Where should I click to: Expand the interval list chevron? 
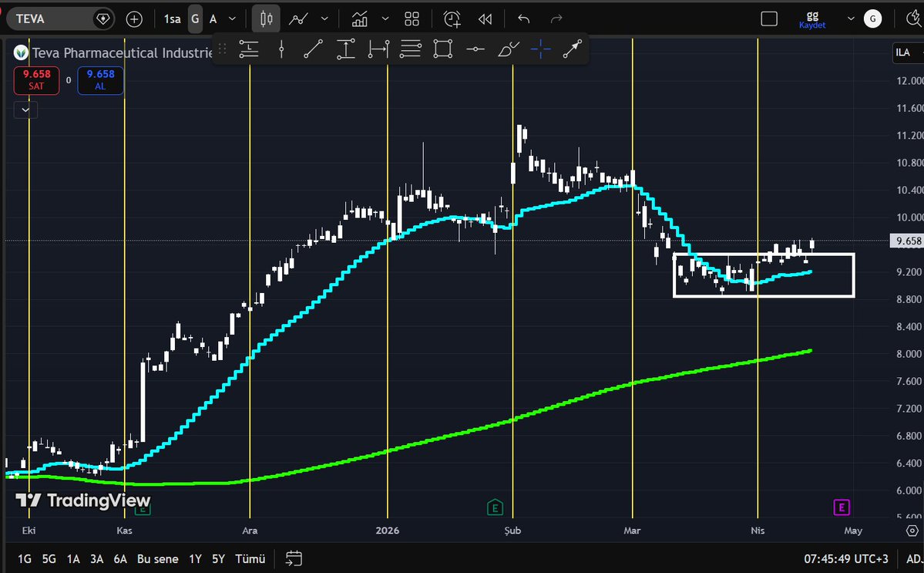click(x=232, y=19)
